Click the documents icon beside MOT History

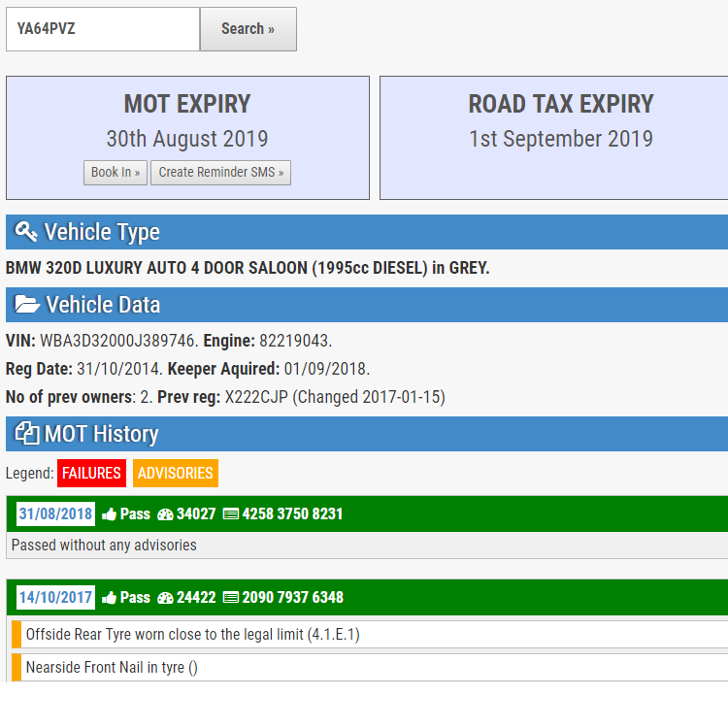click(x=27, y=433)
